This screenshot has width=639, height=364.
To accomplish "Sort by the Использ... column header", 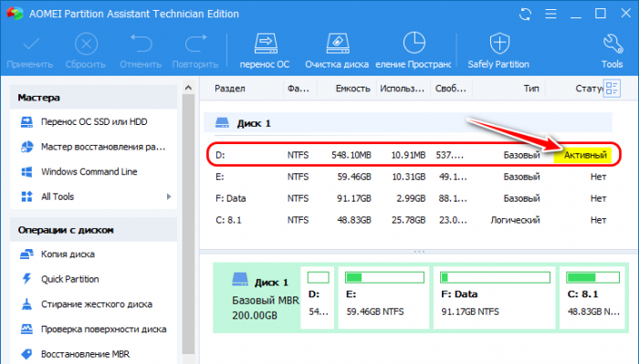I will [403, 88].
